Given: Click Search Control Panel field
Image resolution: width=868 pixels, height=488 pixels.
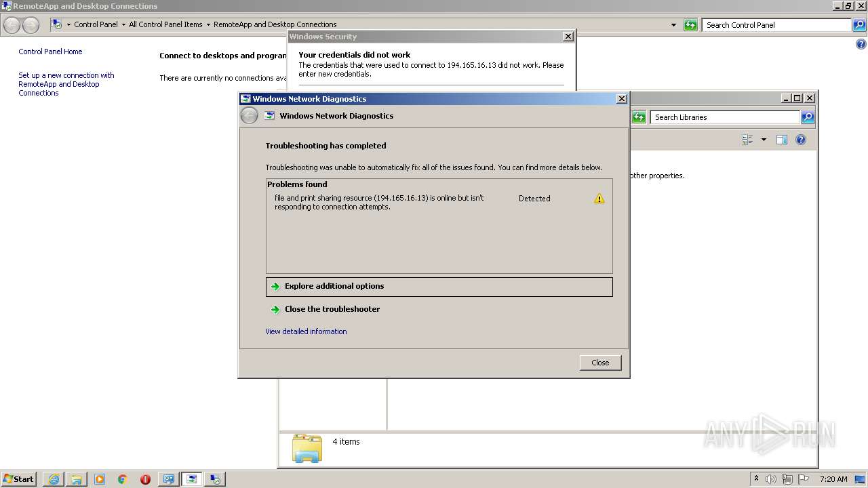Looking at the screenshot, I should pos(777,25).
